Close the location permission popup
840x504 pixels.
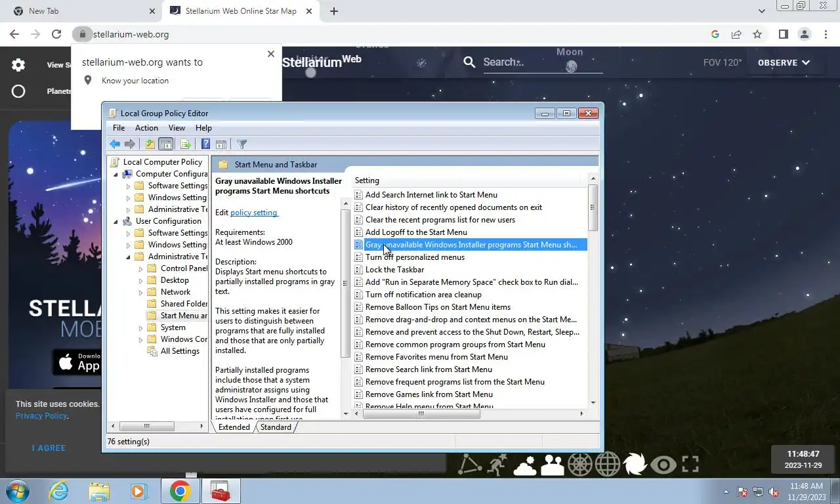271,54
